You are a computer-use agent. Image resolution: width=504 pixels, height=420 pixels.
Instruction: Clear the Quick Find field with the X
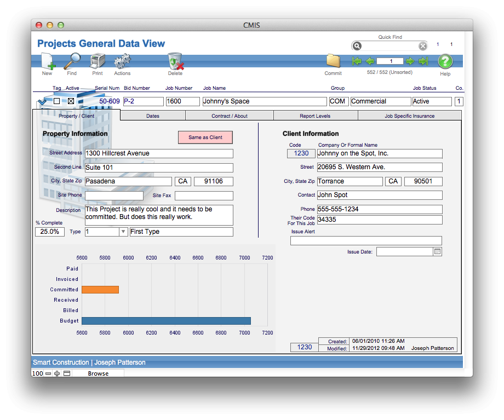tap(422, 45)
